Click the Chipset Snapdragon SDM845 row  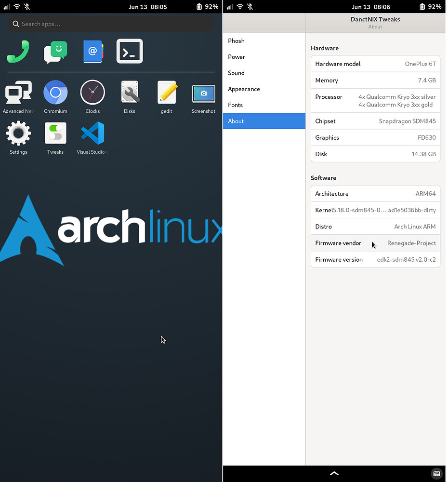point(375,121)
